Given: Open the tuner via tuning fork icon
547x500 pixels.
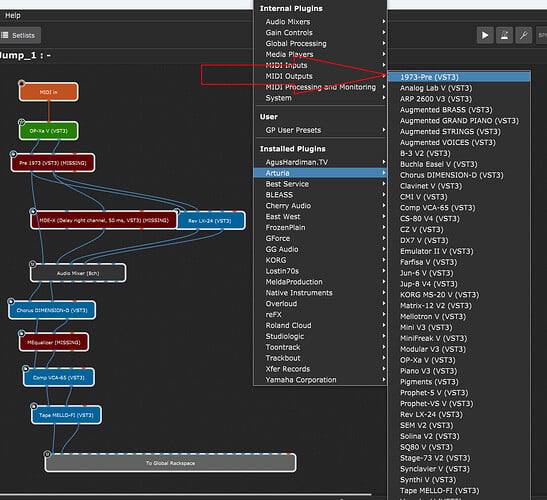Looking at the screenshot, I should pyautogui.click(x=524, y=35).
